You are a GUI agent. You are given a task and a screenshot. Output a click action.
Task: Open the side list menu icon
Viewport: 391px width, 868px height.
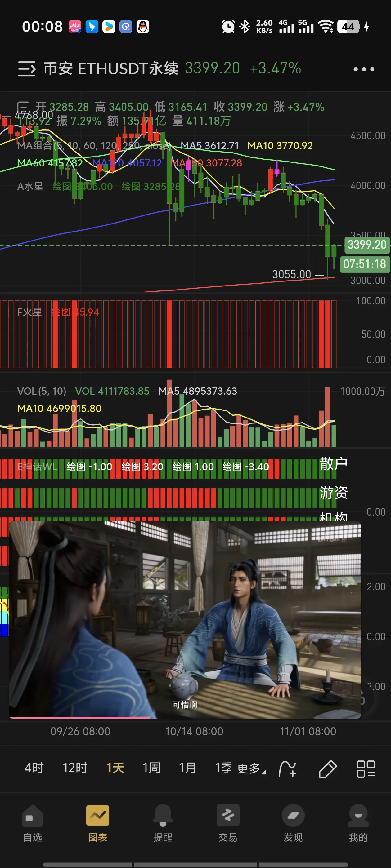(x=27, y=69)
